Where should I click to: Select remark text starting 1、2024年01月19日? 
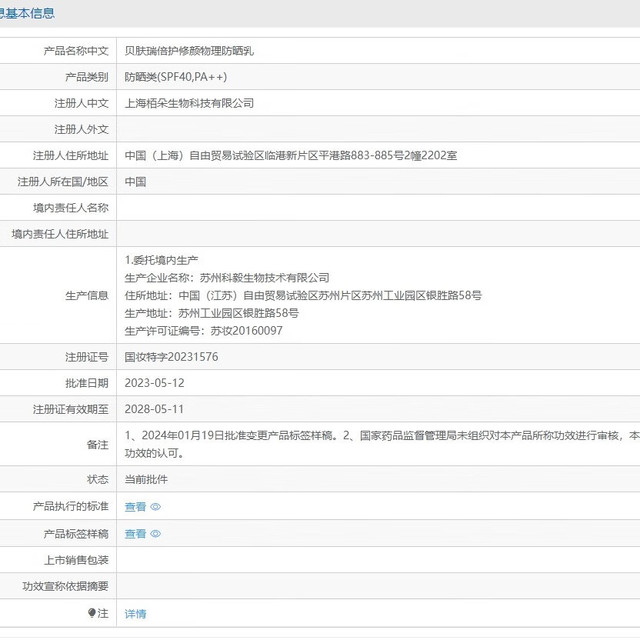click(x=382, y=444)
